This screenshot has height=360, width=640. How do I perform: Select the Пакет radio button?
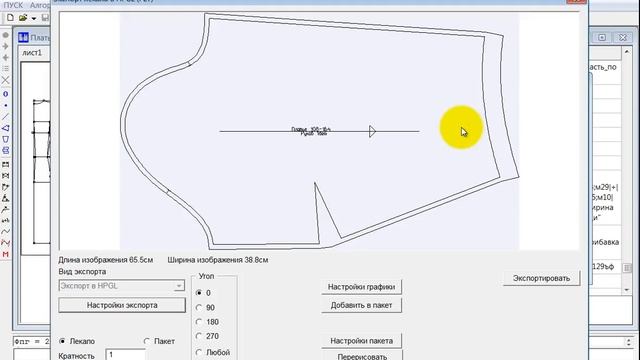(x=147, y=341)
